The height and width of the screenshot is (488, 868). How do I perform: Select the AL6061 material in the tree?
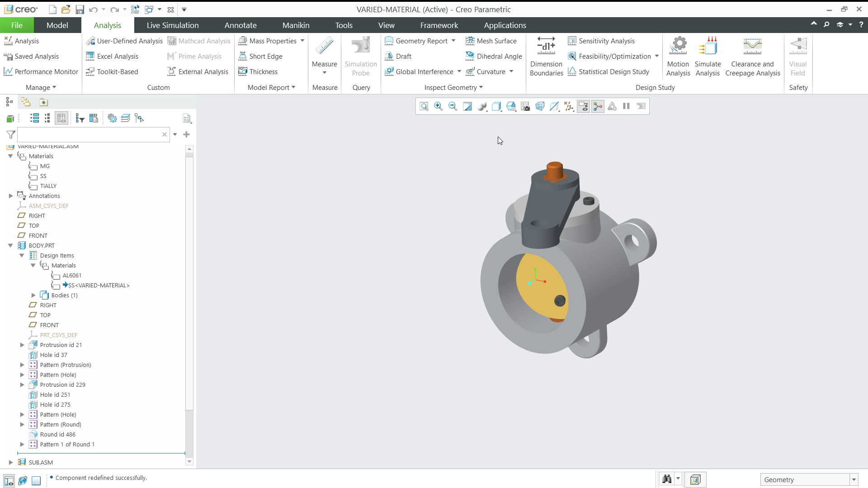pyautogui.click(x=72, y=275)
